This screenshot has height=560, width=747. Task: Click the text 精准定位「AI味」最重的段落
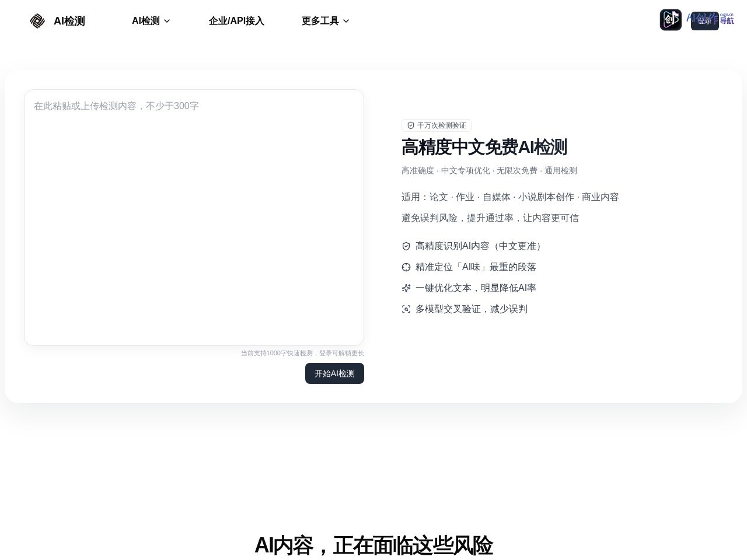[x=476, y=267]
